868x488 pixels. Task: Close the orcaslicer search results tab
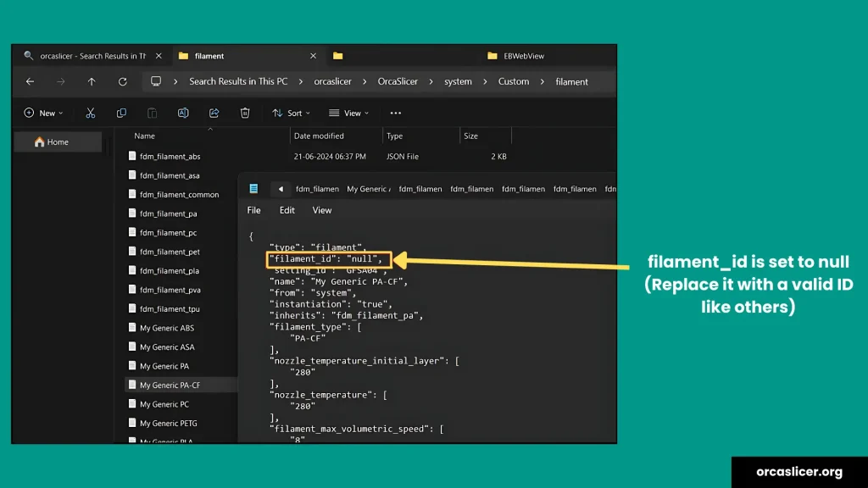159,56
